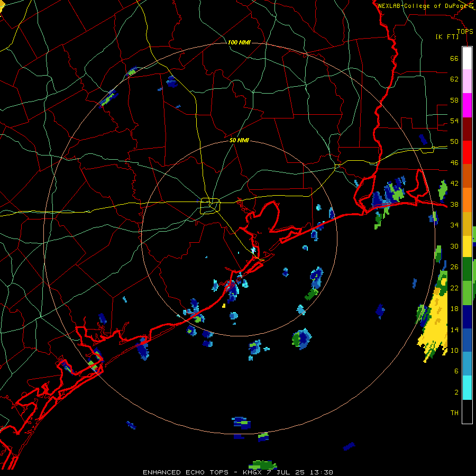Click the legend value 38
The height and width of the screenshot is (476, 476).
pyautogui.click(x=454, y=204)
